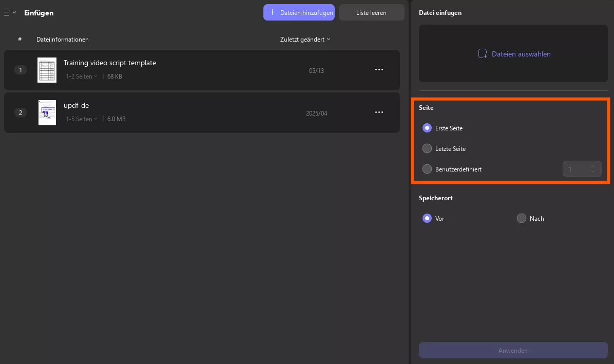
Task: Click the plus icon in Dateien hinzufügen
Action: click(272, 12)
